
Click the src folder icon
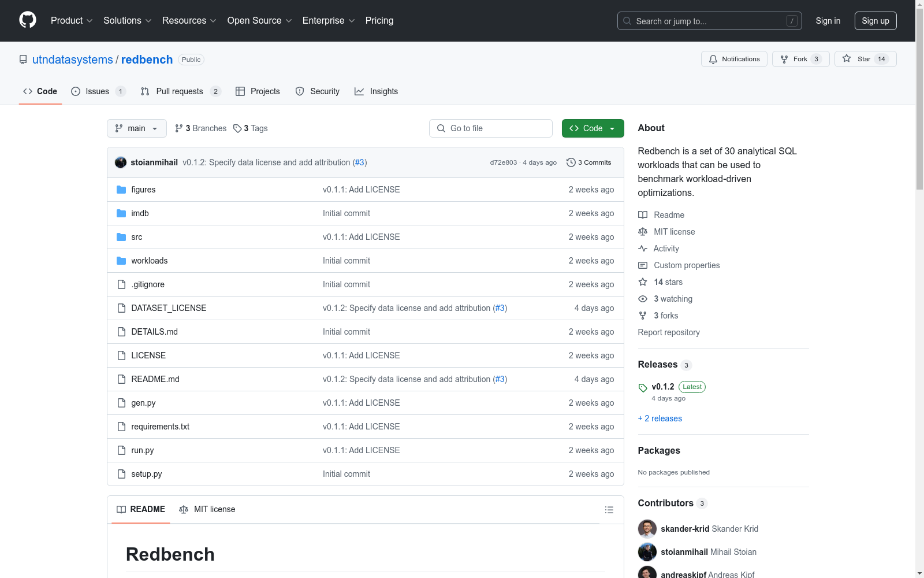pyautogui.click(x=121, y=237)
